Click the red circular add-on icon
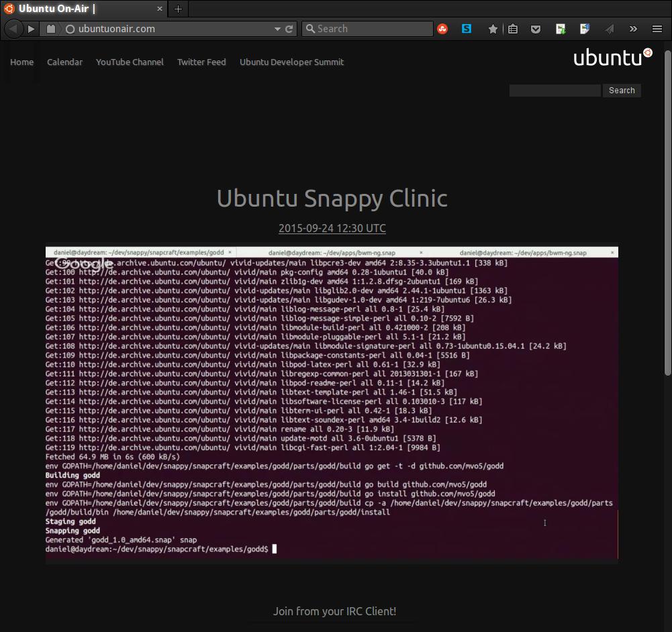Viewport: 672px width, 632px height. (443, 29)
